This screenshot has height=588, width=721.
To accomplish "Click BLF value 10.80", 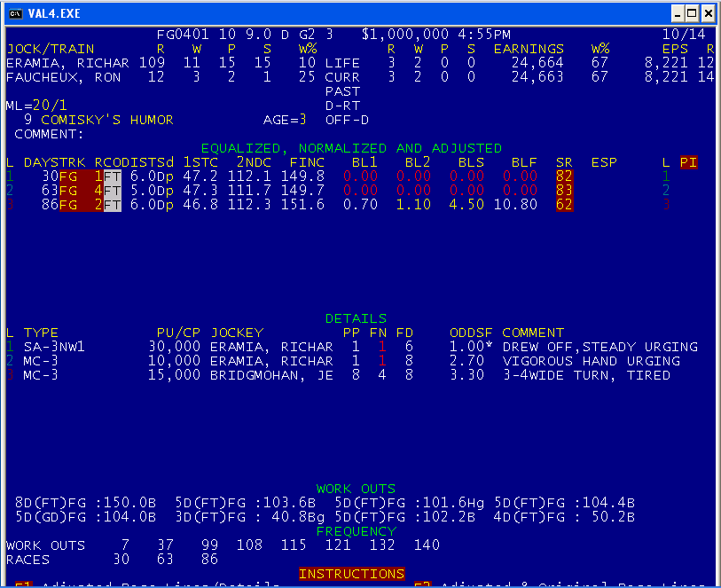I will (515, 205).
